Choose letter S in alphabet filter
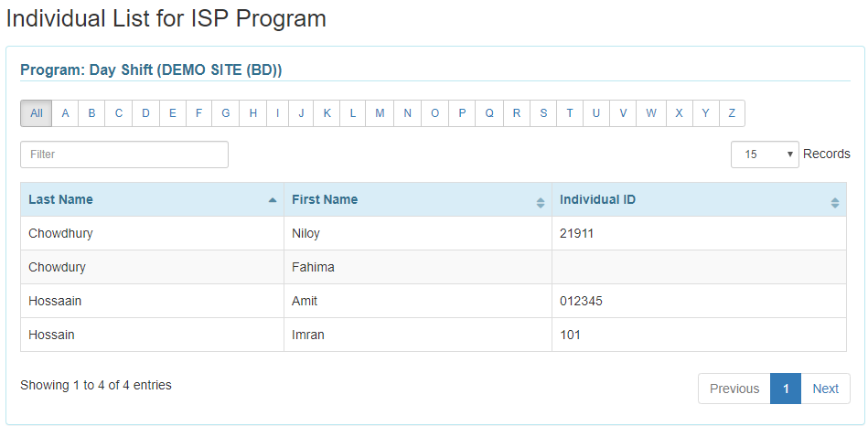 [x=543, y=113]
